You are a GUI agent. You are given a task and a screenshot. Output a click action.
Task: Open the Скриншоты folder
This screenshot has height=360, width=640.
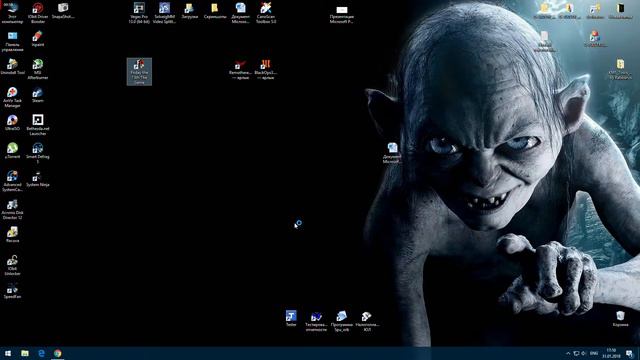[x=215, y=11]
